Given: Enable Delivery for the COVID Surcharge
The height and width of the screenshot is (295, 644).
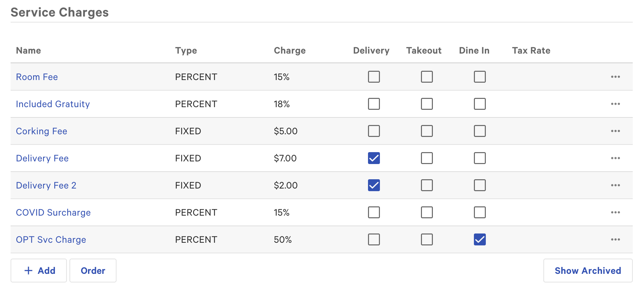Looking at the screenshot, I should click(374, 212).
